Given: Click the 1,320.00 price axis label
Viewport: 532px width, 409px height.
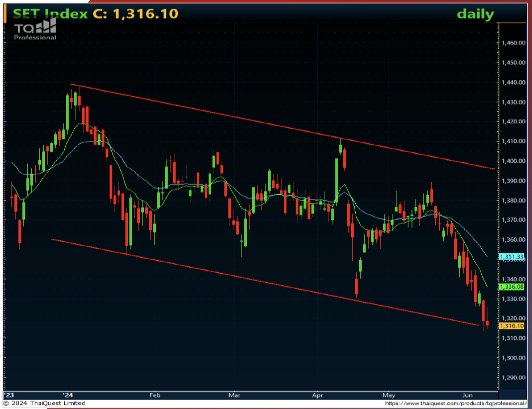Looking at the screenshot, I should [514, 318].
